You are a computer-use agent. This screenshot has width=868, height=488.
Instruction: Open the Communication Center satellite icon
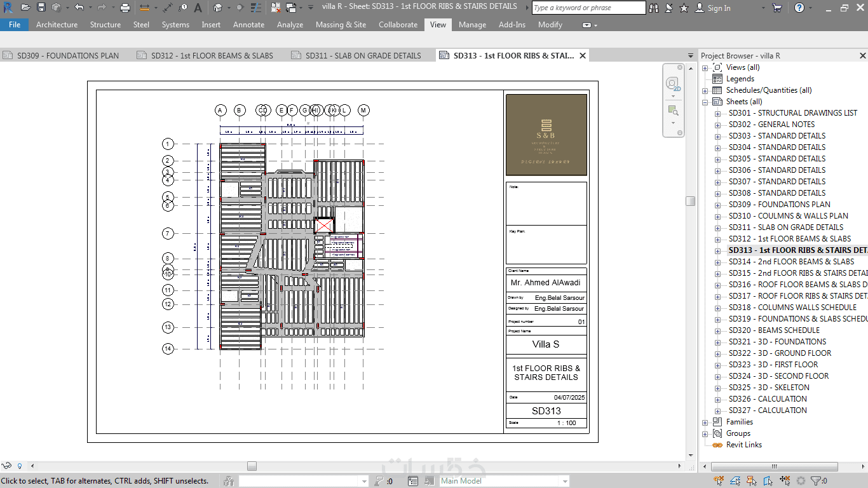670,8
